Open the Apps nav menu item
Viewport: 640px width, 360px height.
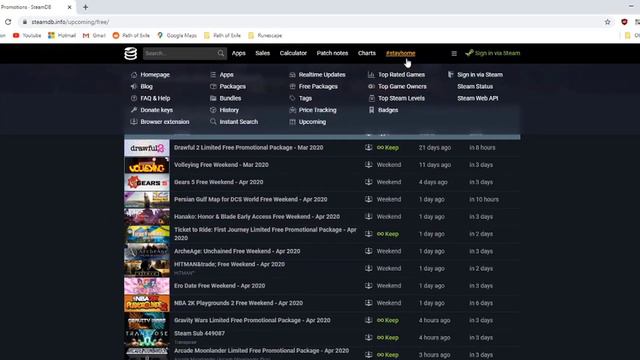[238, 53]
